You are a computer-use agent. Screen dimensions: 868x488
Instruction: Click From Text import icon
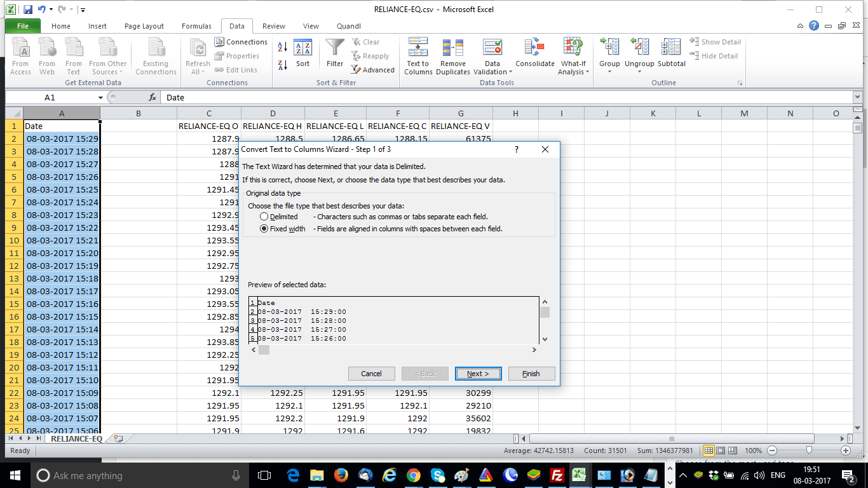tap(74, 56)
